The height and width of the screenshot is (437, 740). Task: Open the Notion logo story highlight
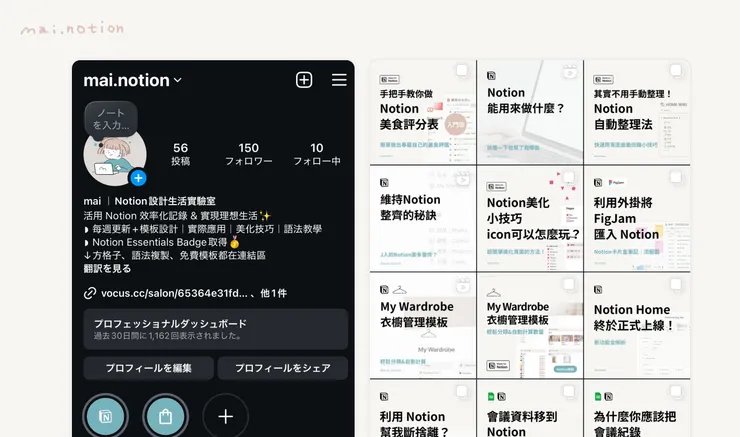coord(105,416)
